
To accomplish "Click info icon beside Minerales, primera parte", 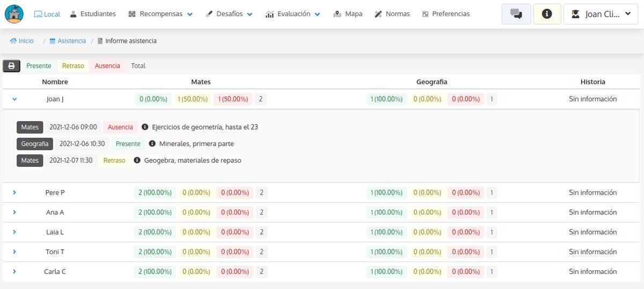I will click(x=152, y=144).
